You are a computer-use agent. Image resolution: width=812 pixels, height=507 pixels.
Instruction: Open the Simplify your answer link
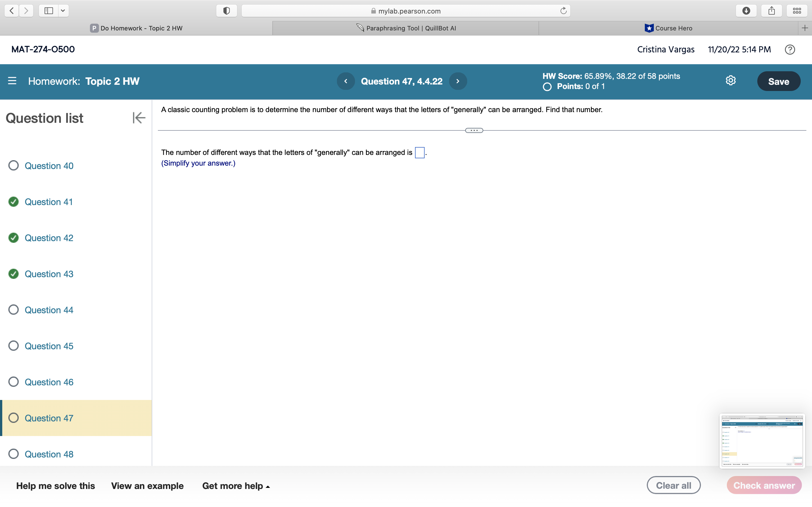pos(198,163)
